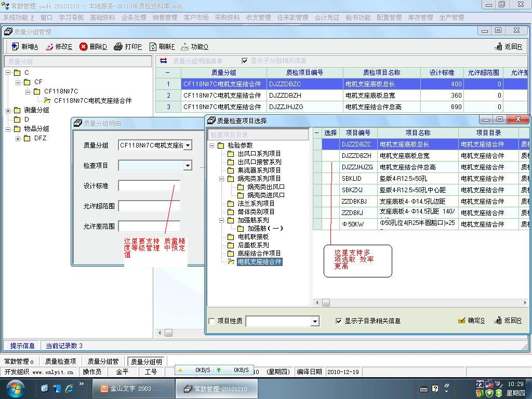Image resolution: width=532 pixels, height=399 pixels.
Task: Click the 新增A add record icon
Action: 15,47
